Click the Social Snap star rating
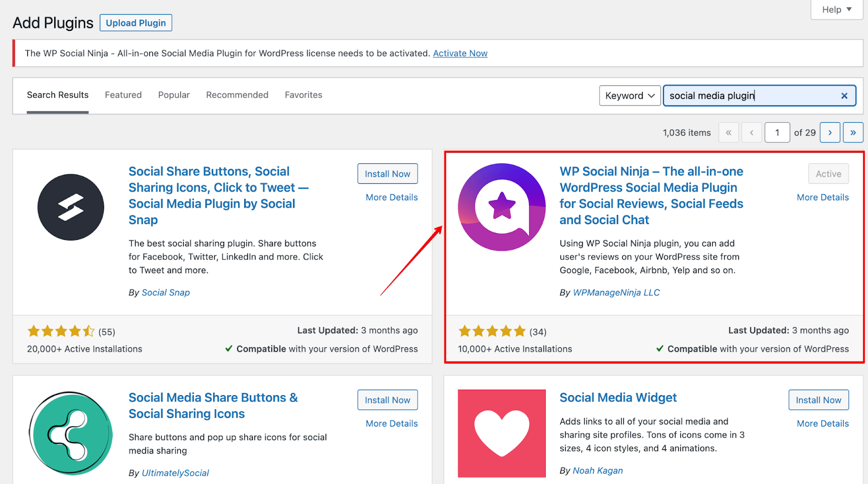 pos(61,331)
